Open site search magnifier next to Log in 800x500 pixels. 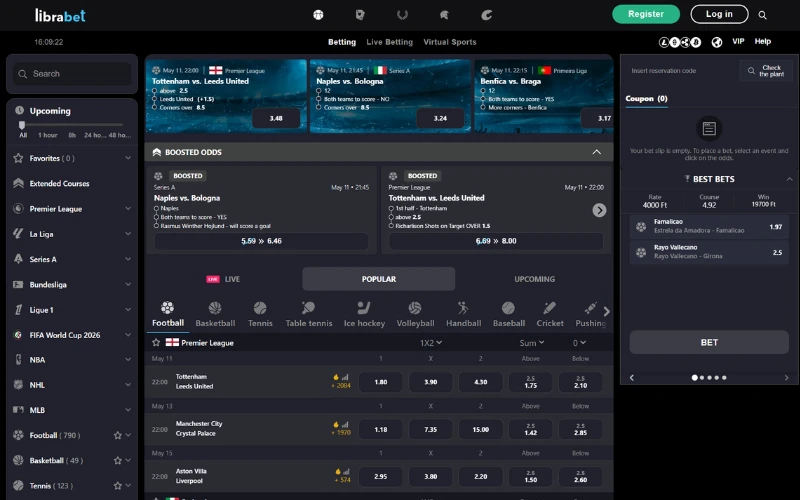click(762, 15)
